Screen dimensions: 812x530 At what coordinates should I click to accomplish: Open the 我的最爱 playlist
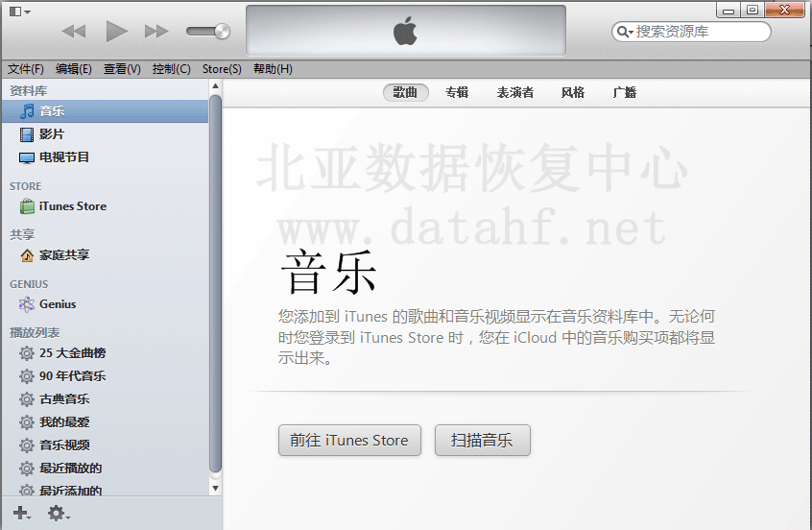(106, 422)
